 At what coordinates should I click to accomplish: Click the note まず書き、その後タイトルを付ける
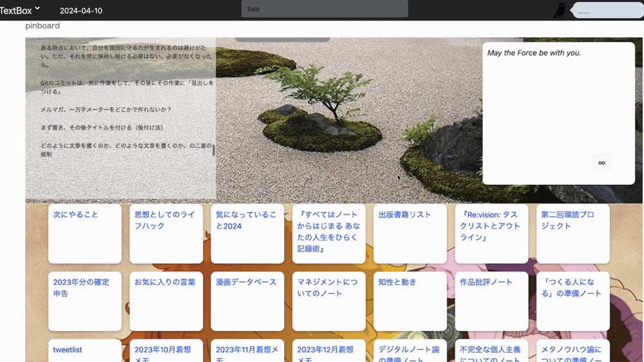pyautogui.click(x=102, y=128)
